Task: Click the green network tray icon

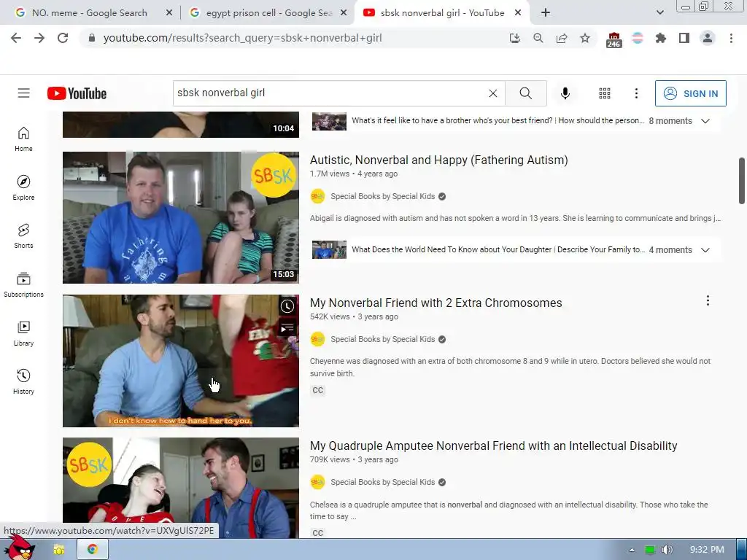Action: pyautogui.click(x=650, y=550)
